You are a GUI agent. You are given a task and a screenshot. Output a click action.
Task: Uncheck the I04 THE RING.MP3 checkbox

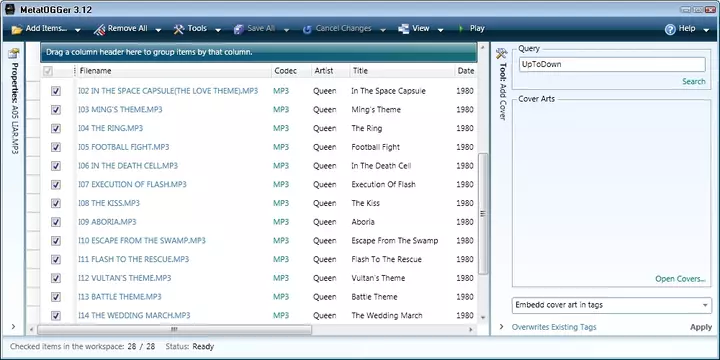56,129
